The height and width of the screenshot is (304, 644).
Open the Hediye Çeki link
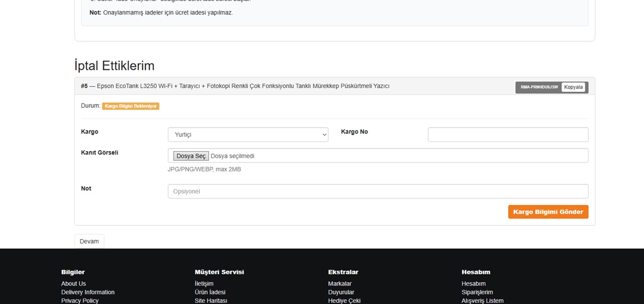pos(344,300)
